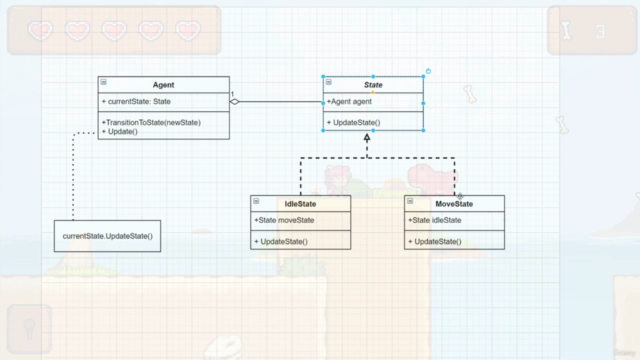Collapse the Agent class box
This screenshot has width=640, height=360.
[x=104, y=82]
